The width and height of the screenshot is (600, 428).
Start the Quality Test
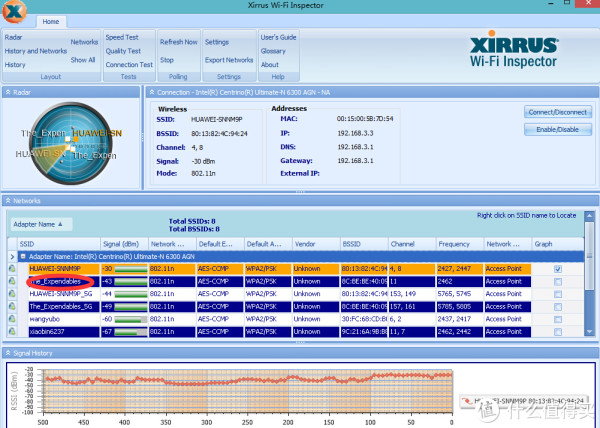[x=123, y=51]
